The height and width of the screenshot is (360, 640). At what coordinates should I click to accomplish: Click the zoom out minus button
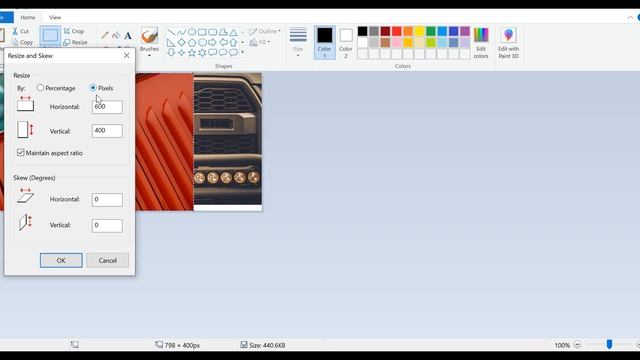tap(577, 345)
